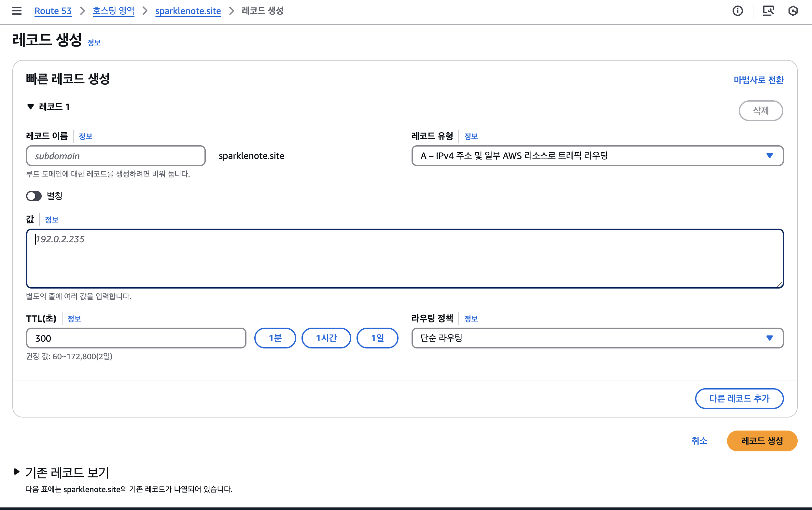Click the 다른 레코드 추가 button
Image resolution: width=812 pixels, height=510 pixels.
(x=739, y=398)
